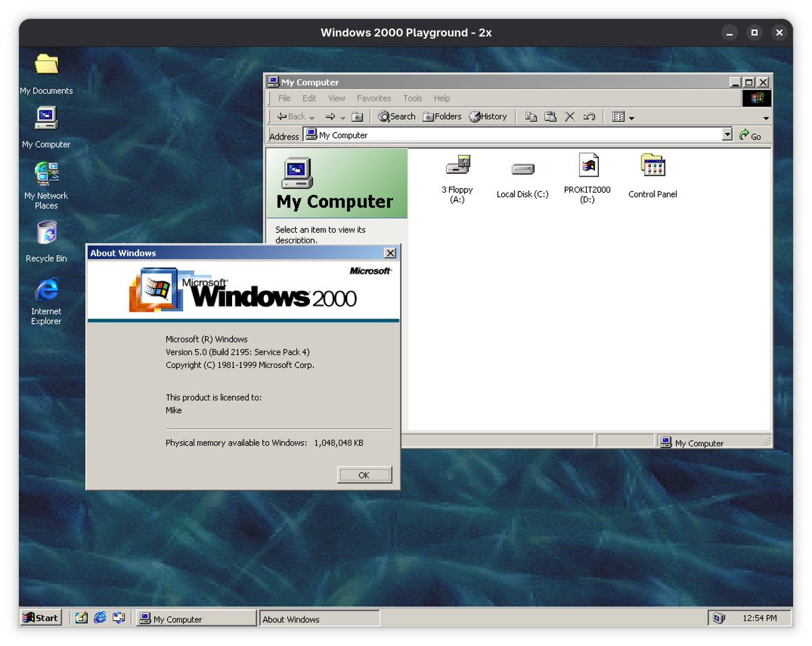812x646 pixels.
Task: Click the Undo toolbar icon
Action: tap(589, 116)
